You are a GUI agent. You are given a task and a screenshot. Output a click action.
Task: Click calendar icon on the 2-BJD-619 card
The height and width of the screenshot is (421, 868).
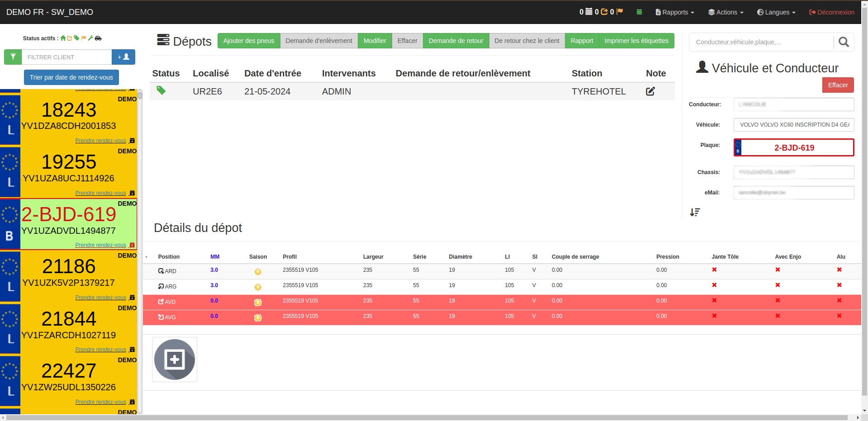click(132, 245)
